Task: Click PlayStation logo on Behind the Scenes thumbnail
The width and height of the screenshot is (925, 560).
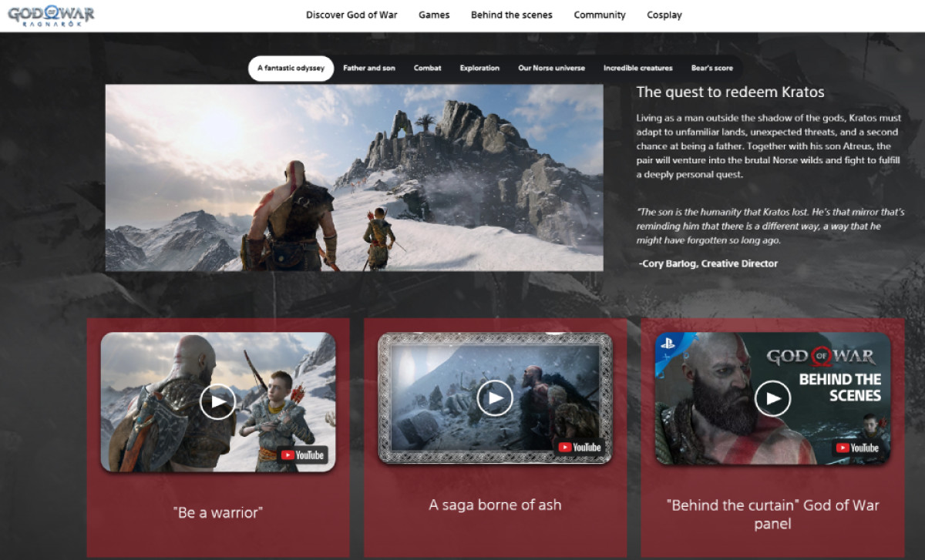Action: pos(668,344)
